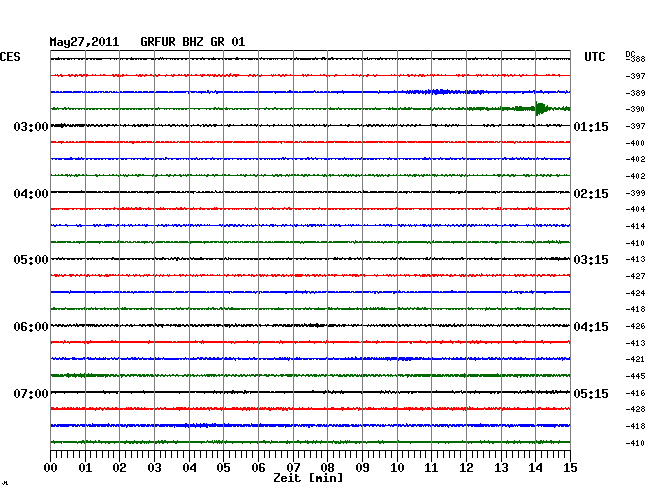Click the 05:00 local time label

click(31, 259)
